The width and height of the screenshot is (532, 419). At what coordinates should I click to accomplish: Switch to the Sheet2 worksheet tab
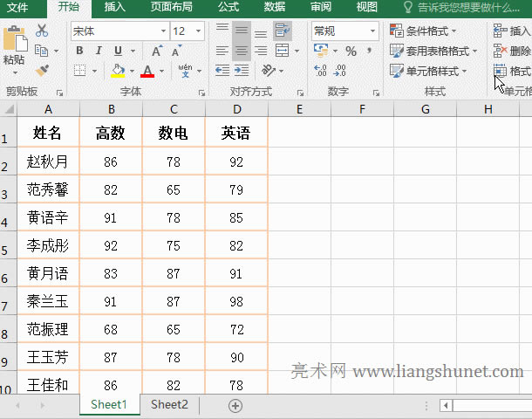tap(168, 405)
